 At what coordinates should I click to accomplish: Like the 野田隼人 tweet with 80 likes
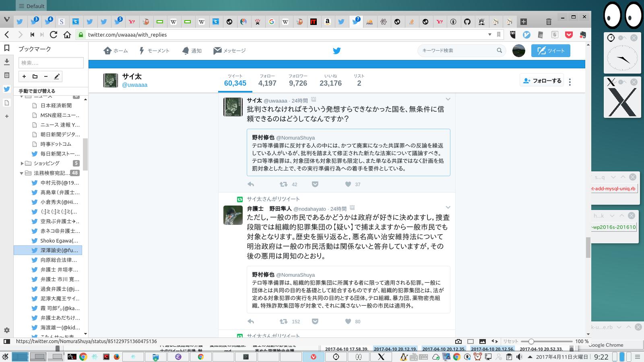click(x=348, y=321)
